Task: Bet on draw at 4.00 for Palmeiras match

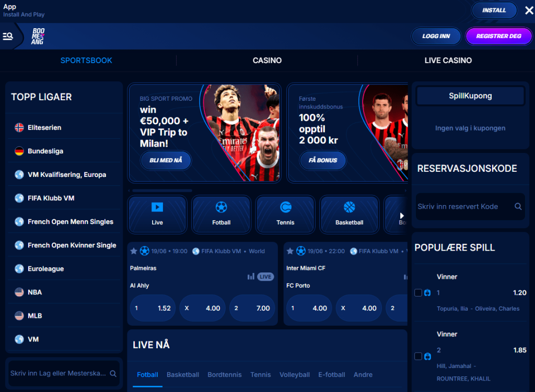Action: coord(202,308)
